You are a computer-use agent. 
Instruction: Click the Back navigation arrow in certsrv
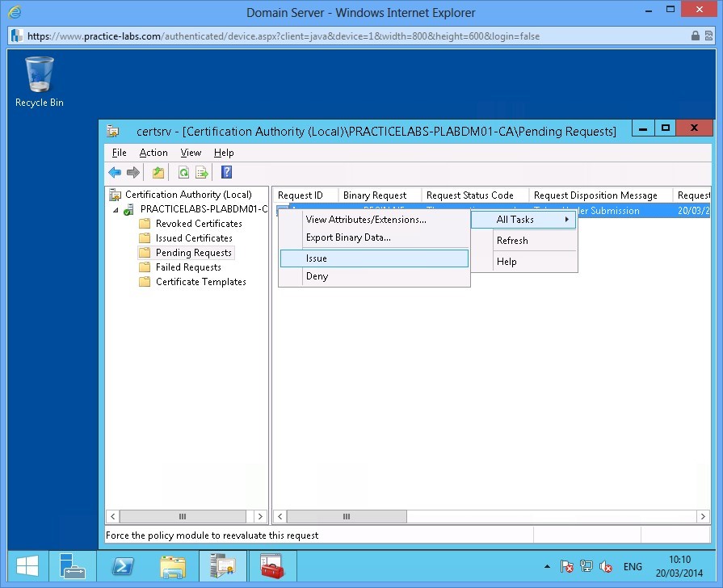(x=114, y=172)
